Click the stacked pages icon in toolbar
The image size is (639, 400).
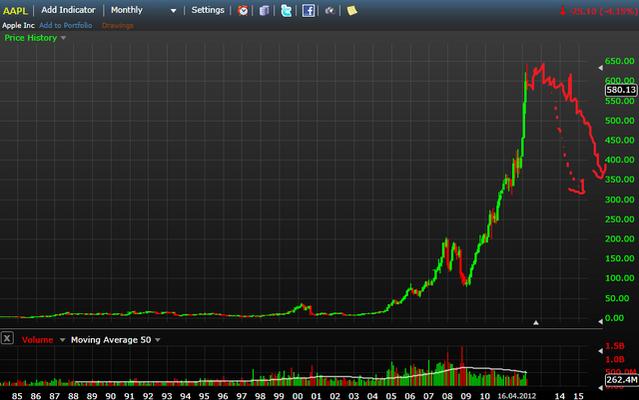(x=264, y=11)
